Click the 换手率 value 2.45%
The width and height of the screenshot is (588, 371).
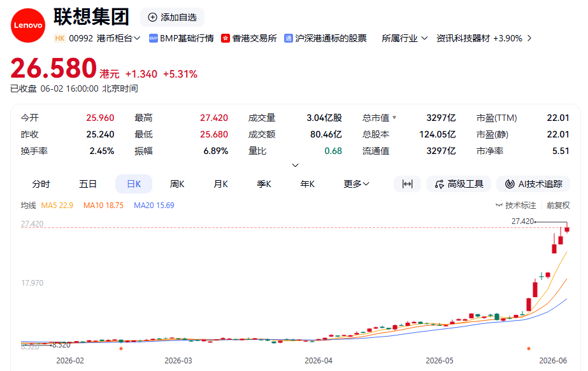point(102,151)
